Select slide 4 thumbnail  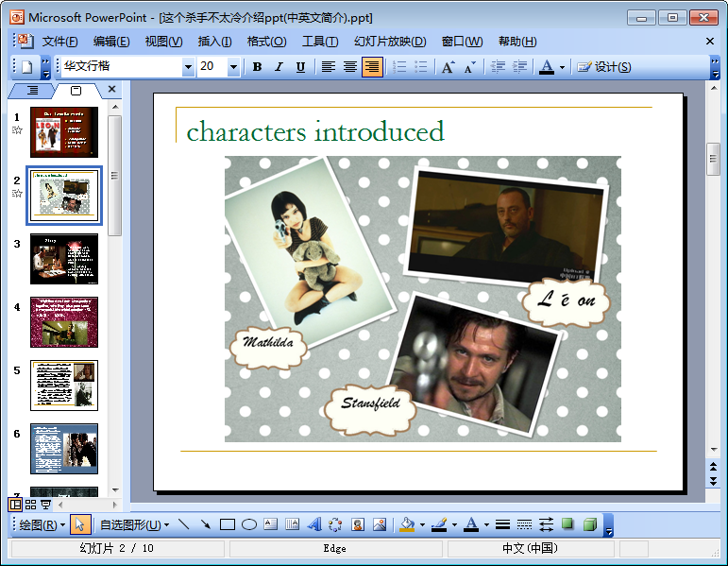pyautogui.click(x=64, y=322)
